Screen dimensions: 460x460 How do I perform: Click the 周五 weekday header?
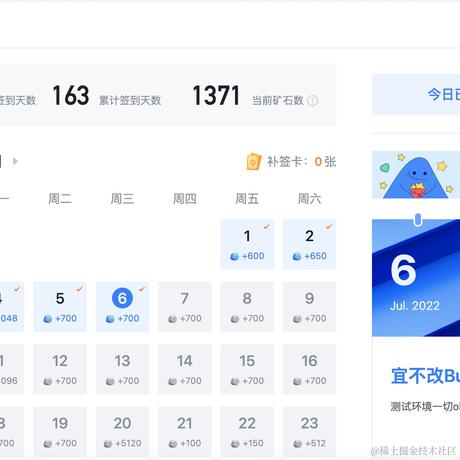pos(247,199)
